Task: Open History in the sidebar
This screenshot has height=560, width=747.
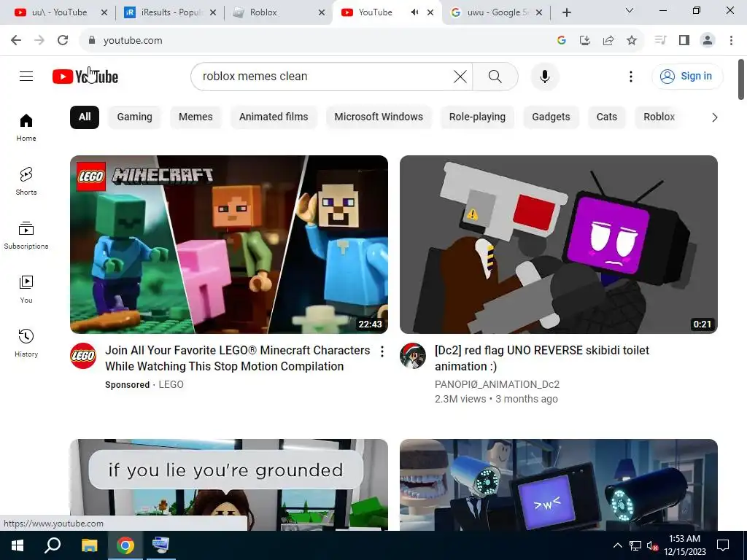Action: point(26,343)
